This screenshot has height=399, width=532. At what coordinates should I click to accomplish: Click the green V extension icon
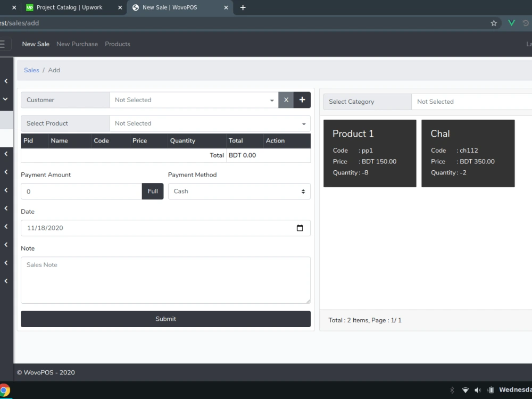[x=511, y=23]
